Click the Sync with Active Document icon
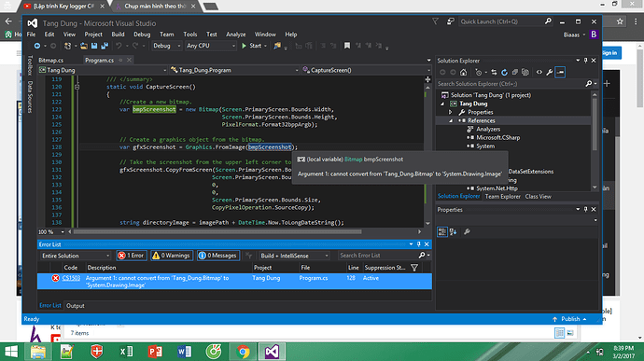The width and height of the screenshot is (644, 361). coord(494,72)
